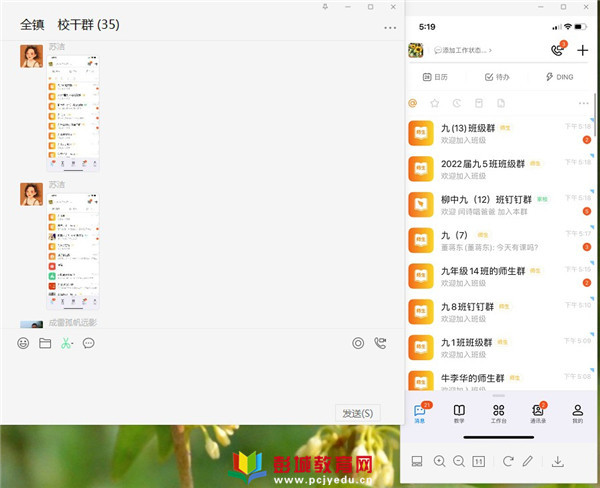Click the display-mode icon in the image viewer toolbar
The height and width of the screenshot is (488, 600).
(417, 461)
